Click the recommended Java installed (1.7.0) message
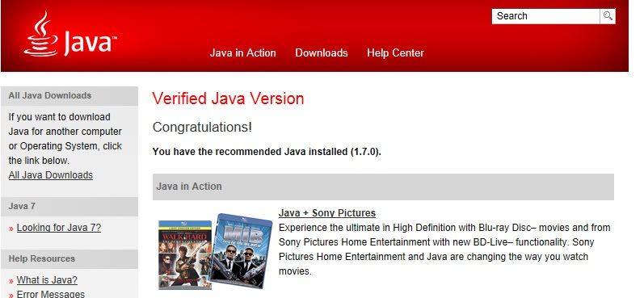Viewport: 644px width, 298px height. click(267, 152)
